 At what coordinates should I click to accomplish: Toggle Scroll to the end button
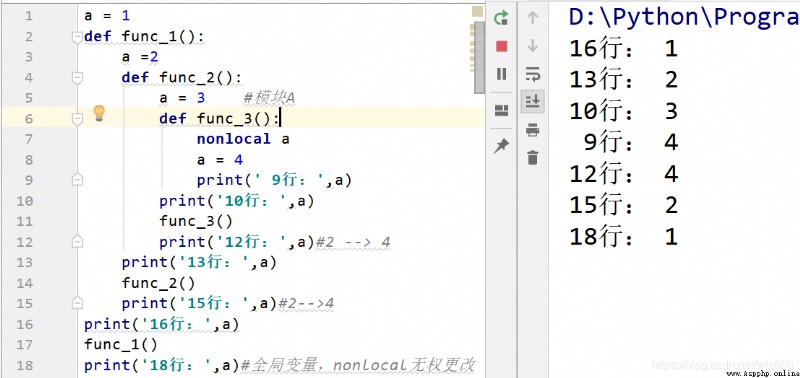pyautogui.click(x=533, y=102)
